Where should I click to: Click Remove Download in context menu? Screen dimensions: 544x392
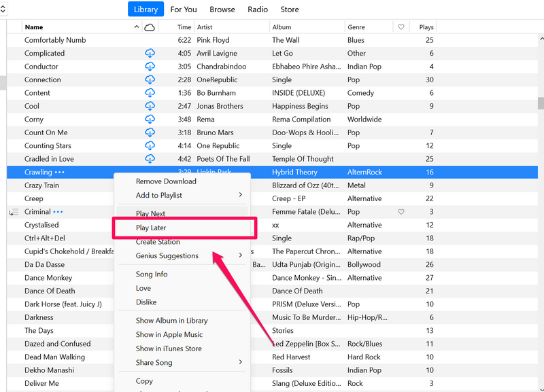click(x=166, y=181)
